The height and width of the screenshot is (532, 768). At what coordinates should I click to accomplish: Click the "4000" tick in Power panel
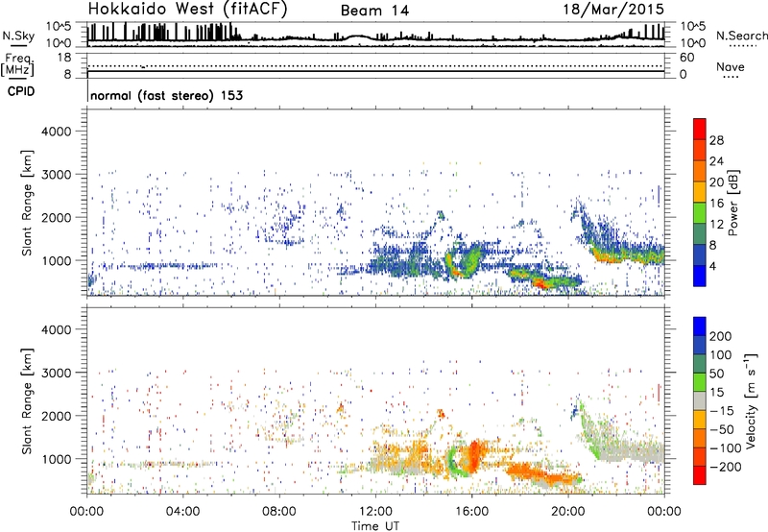pyautogui.click(x=57, y=132)
